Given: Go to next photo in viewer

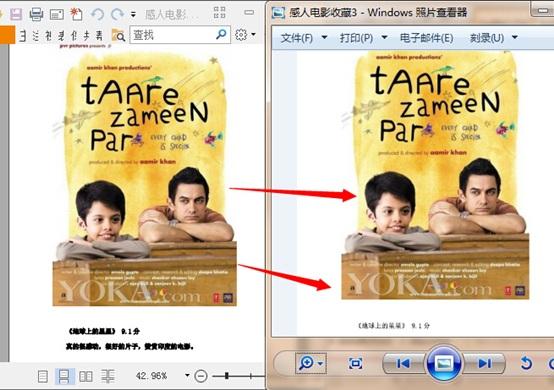Looking at the screenshot, I should [x=484, y=363].
